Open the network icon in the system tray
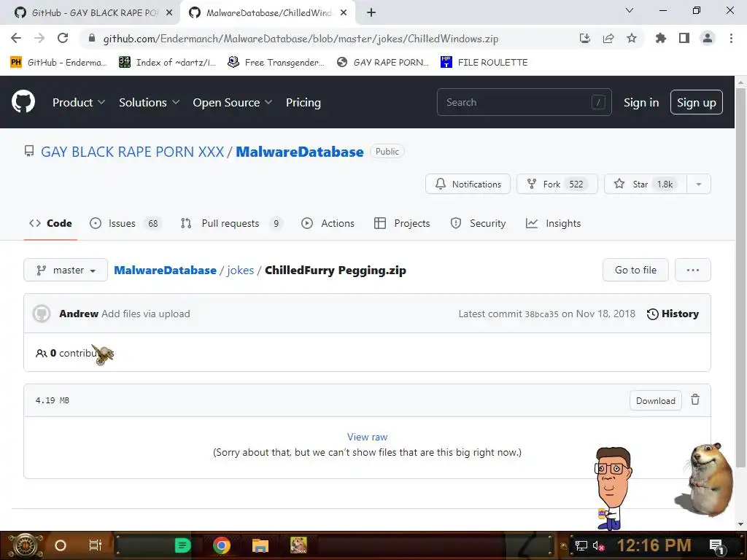This screenshot has height=560, width=747. pyautogui.click(x=581, y=545)
